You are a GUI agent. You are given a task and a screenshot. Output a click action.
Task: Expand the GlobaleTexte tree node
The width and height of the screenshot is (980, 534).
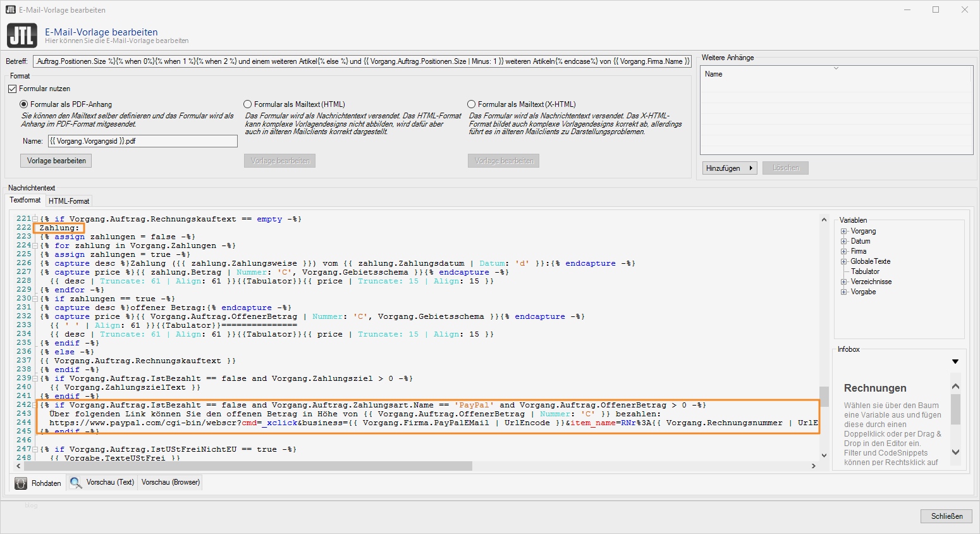point(843,262)
